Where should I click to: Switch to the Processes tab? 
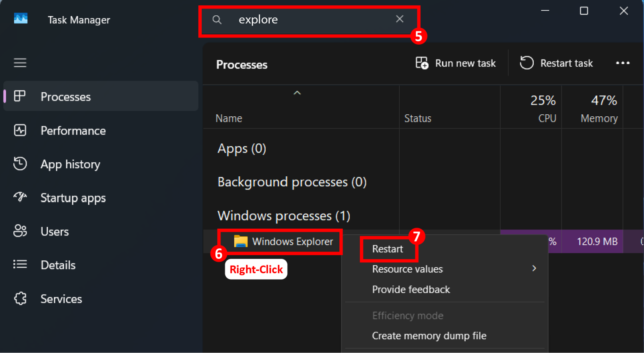click(66, 97)
